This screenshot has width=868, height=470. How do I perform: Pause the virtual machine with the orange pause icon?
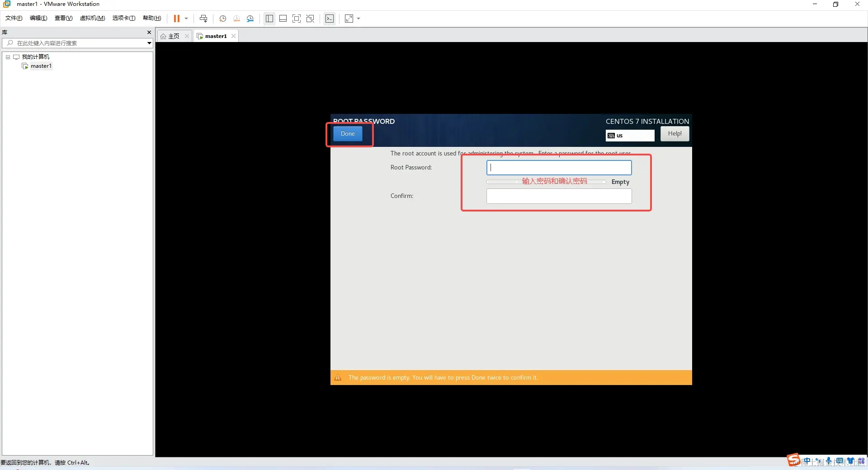pyautogui.click(x=176, y=19)
